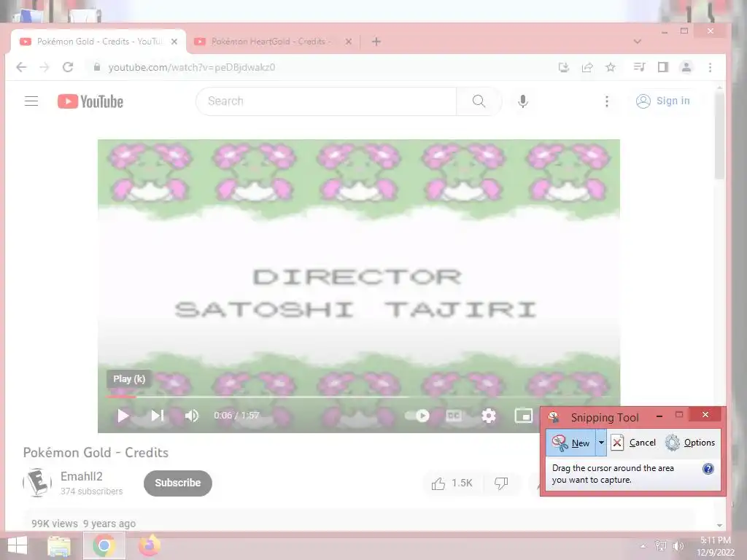
Task: Open Windows Start menu
Action: (18, 545)
